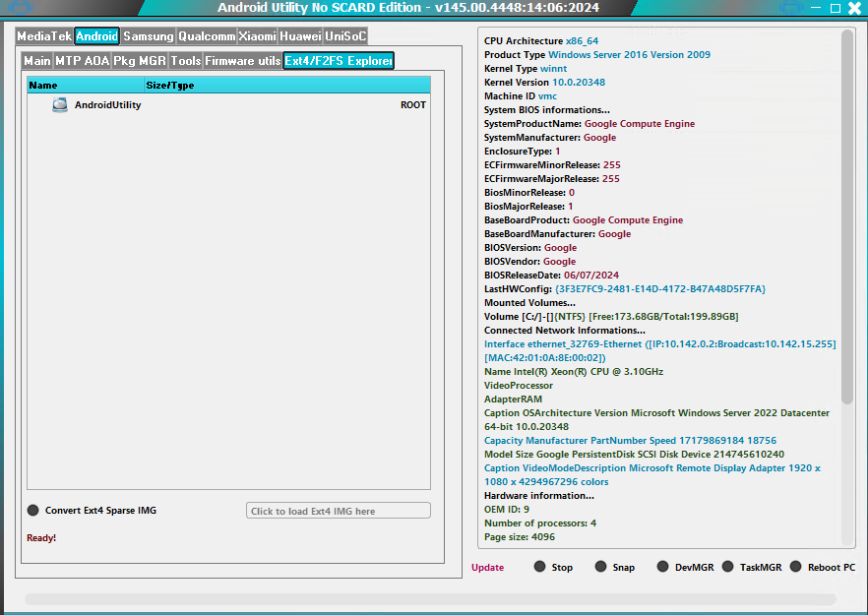Click the Stop circle indicator

click(539, 567)
